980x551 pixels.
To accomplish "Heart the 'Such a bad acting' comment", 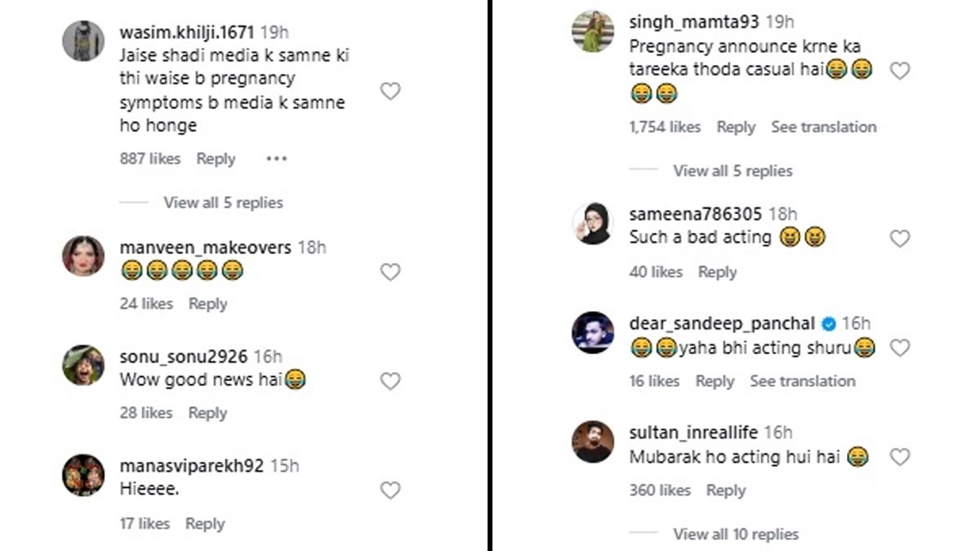I will (899, 238).
